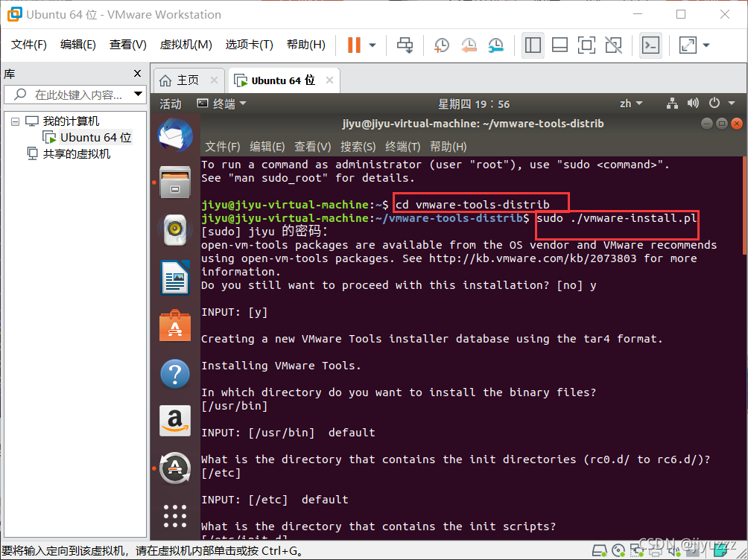Click the http://kb.vmware.com/kb/2073803 link

(x=533, y=258)
